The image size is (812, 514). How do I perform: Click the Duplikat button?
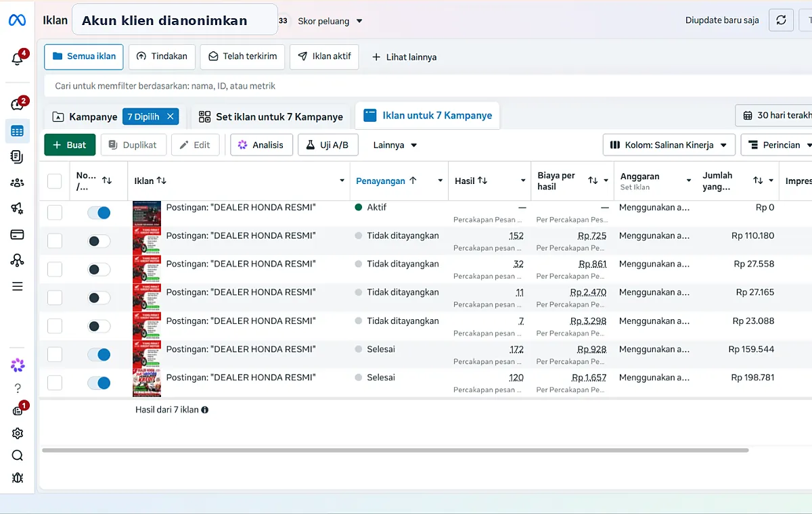133,145
